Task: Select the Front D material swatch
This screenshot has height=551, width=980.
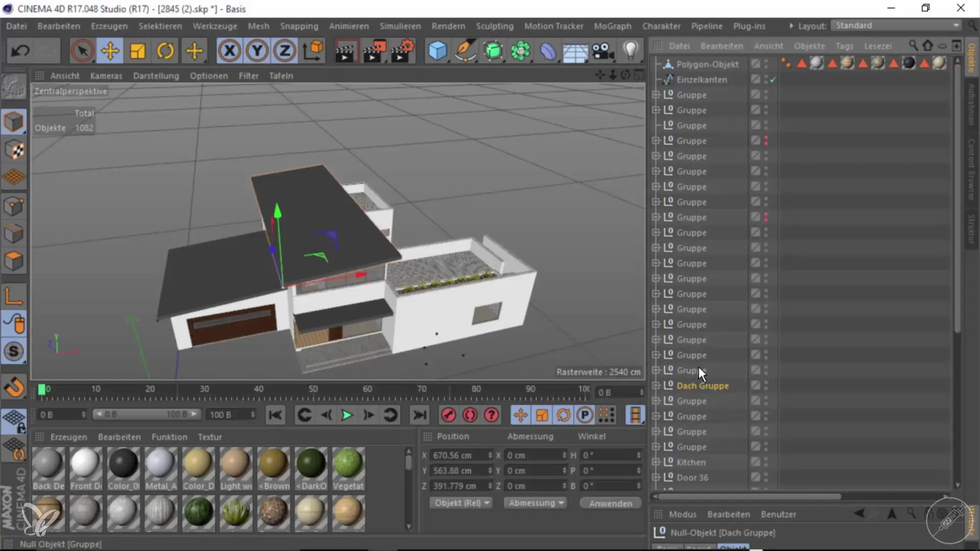Action: click(85, 469)
